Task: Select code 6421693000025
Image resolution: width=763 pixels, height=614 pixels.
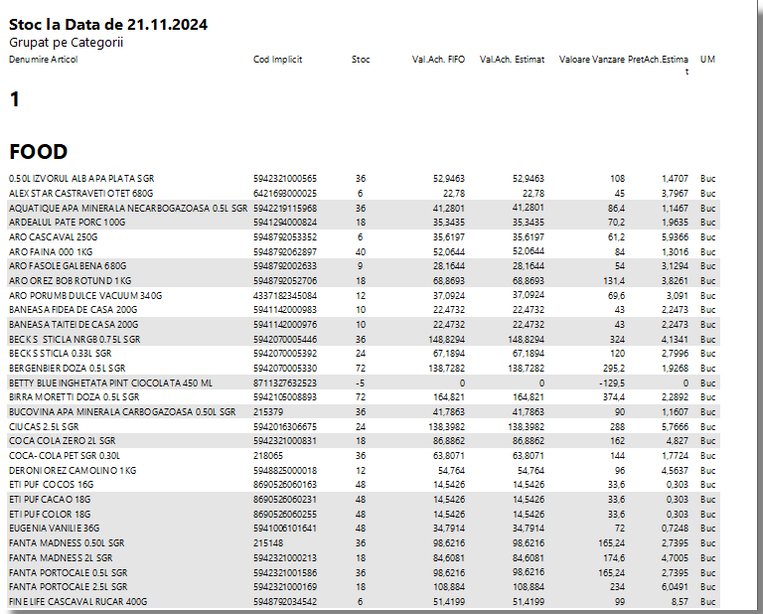Action: (x=285, y=193)
